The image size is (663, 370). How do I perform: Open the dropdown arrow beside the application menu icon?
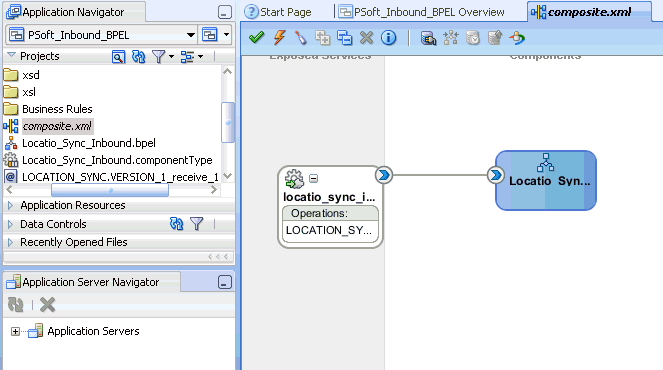pyautogui.click(x=227, y=35)
